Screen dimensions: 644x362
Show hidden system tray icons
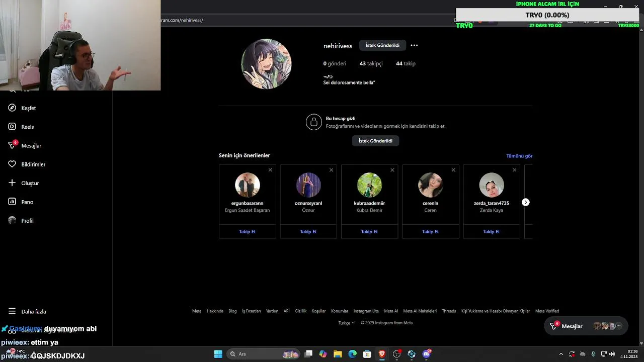pos(561,354)
